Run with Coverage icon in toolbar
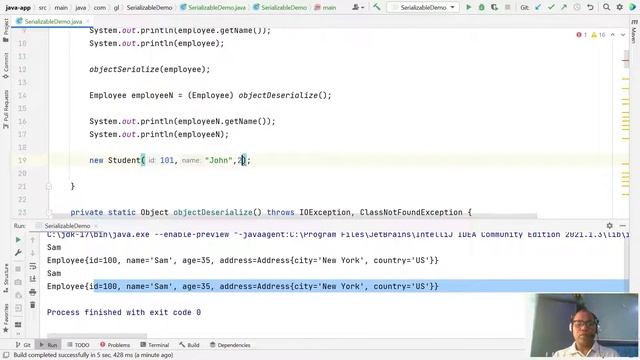The width and height of the screenshot is (640, 360). tap(495, 7)
